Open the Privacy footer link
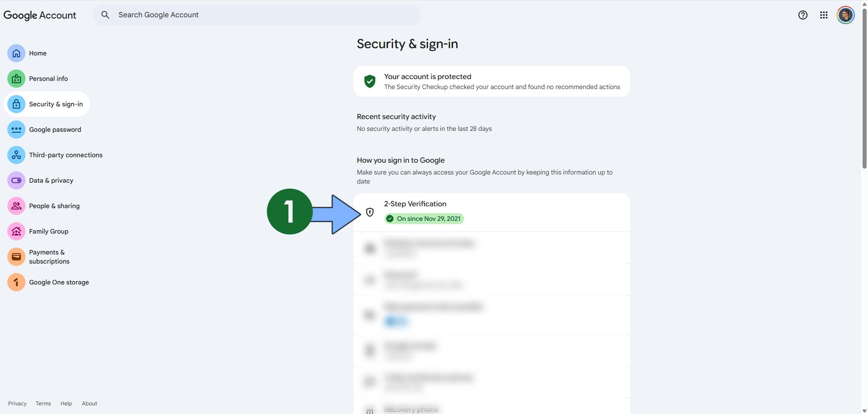This screenshot has width=868, height=414. 17,403
